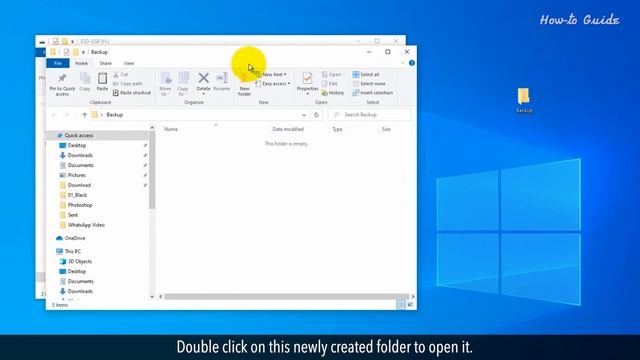Click Copy path in Clipboard group
640x360 pixels.
127,84
